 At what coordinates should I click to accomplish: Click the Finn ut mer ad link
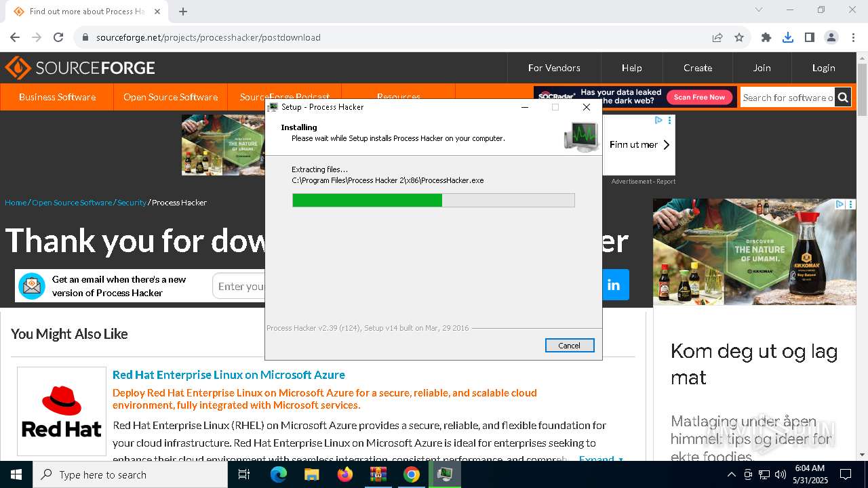639,144
